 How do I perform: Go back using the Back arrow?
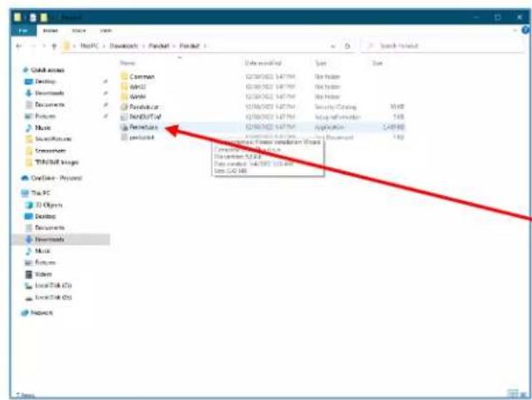click(x=19, y=46)
